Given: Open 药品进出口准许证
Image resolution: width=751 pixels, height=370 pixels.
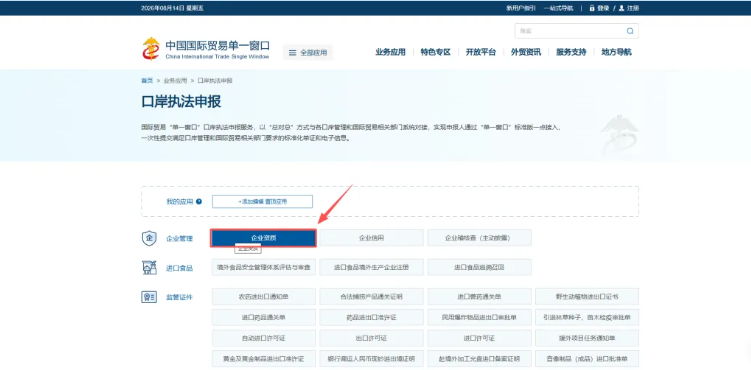Looking at the screenshot, I should pos(372,317).
